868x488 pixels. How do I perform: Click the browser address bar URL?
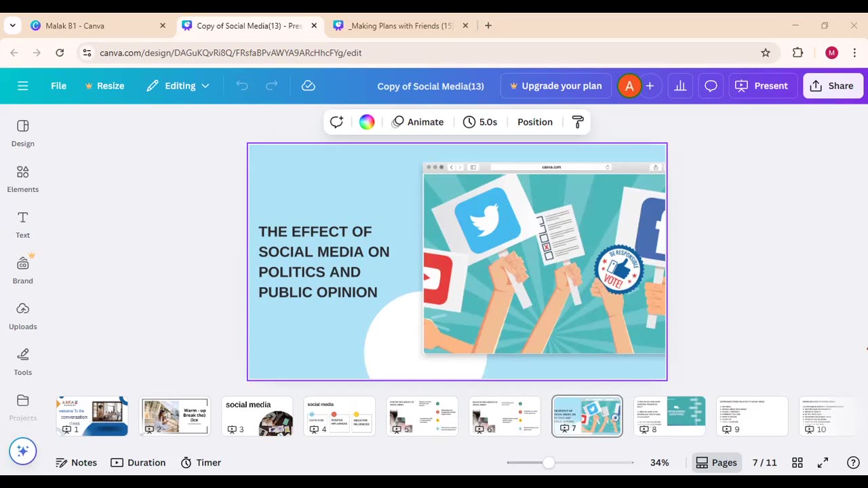231,53
